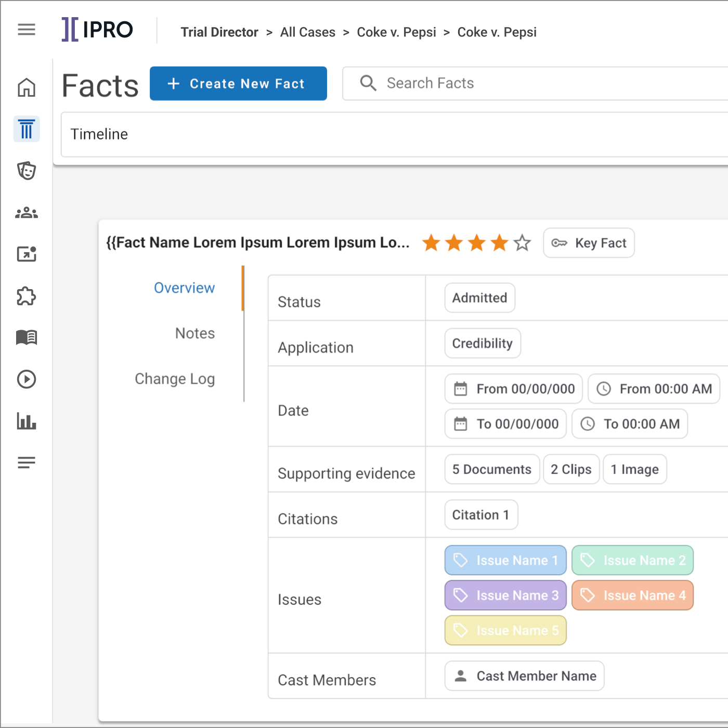Screen dimensions: 728x728
Task: Open the Citation 1 chip
Action: 481,515
